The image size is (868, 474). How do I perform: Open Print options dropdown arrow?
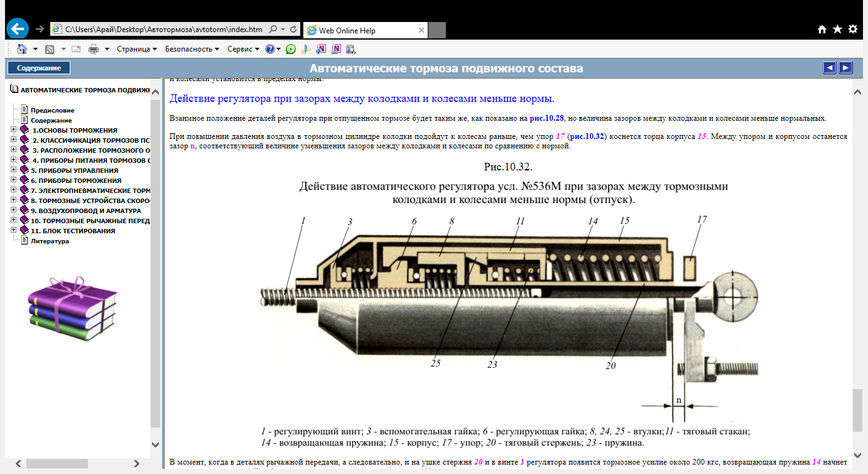click(x=107, y=49)
